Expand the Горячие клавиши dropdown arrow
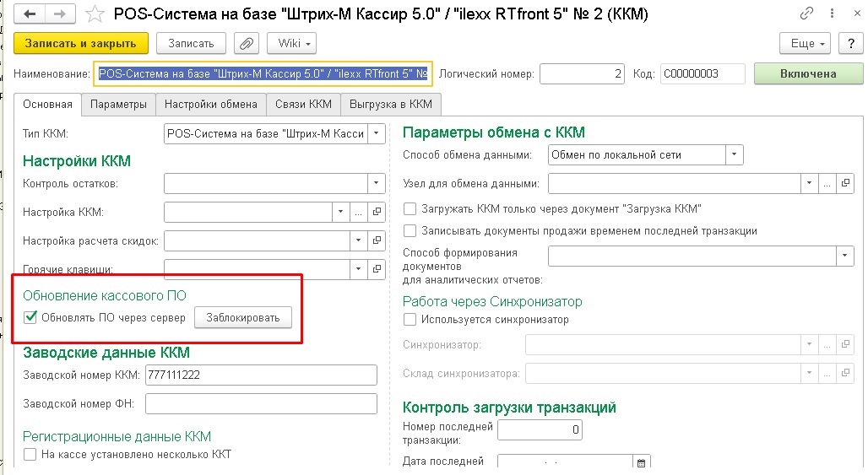868x475 pixels. pos(358,269)
